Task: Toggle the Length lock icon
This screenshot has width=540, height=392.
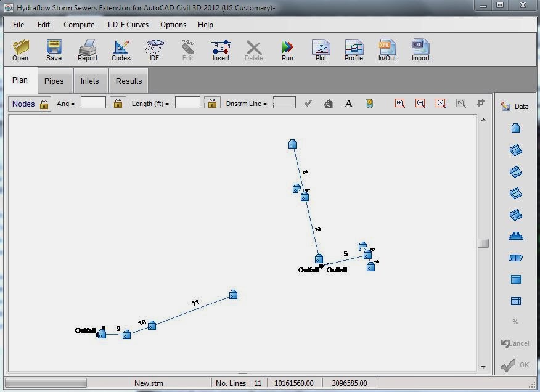Action: [x=212, y=102]
